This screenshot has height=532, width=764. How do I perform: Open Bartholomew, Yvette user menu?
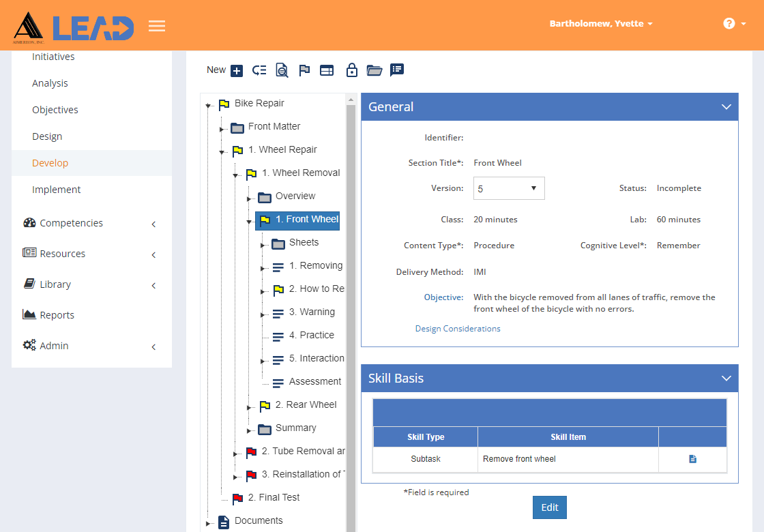click(601, 23)
